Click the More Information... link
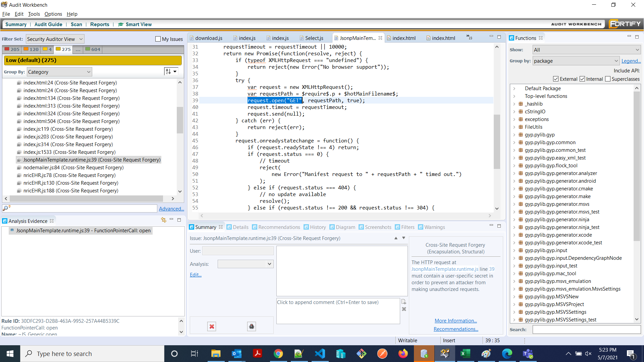Image resolution: width=644 pixels, height=362 pixels. point(455,321)
